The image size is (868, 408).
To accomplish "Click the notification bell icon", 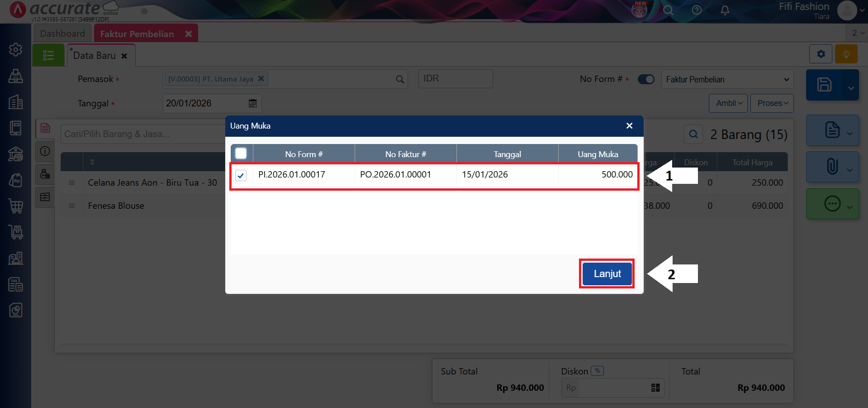I will point(725,10).
